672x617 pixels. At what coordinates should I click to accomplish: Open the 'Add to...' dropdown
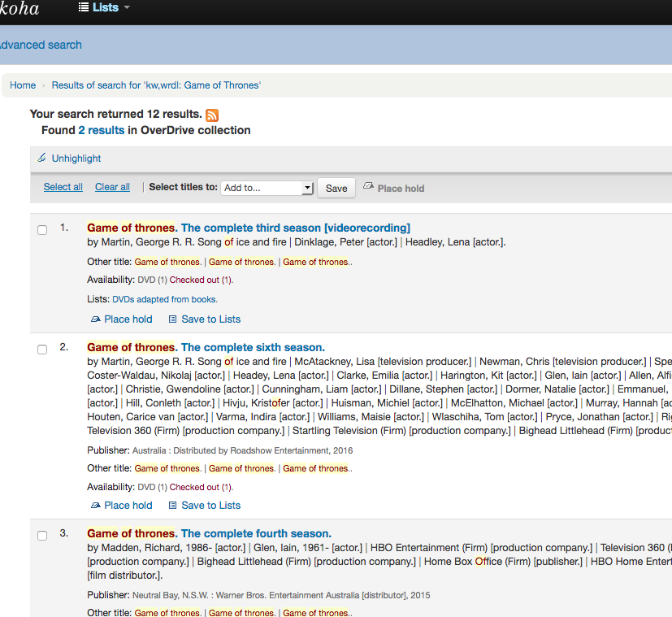tap(267, 188)
